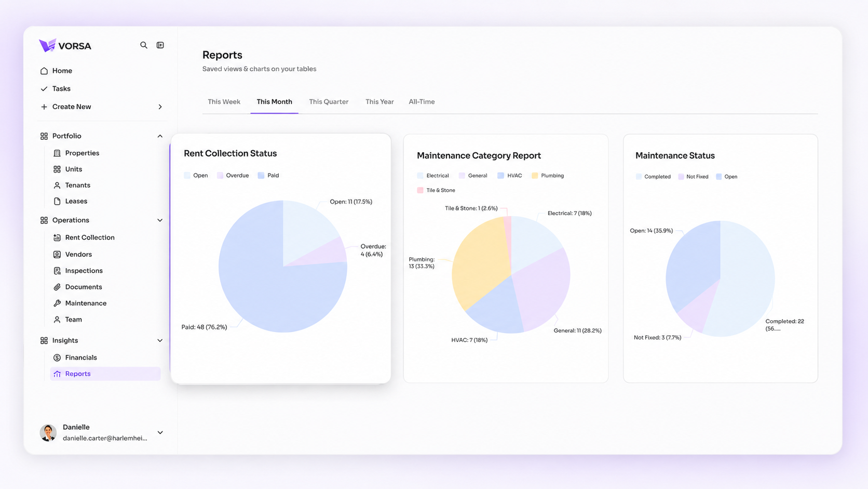Toggle Overdue legend in Rent Collection Status
This screenshot has width=868, height=489.
coord(233,176)
